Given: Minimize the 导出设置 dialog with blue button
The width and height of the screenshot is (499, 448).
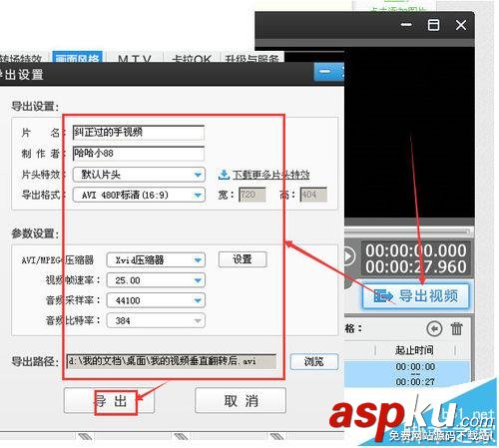Looking at the screenshot, I should click(324, 72).
